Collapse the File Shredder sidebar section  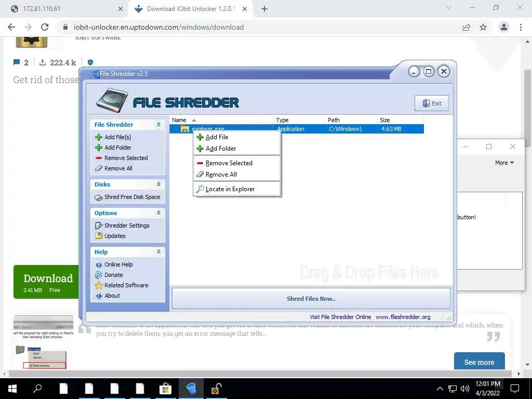pos(158,125)
